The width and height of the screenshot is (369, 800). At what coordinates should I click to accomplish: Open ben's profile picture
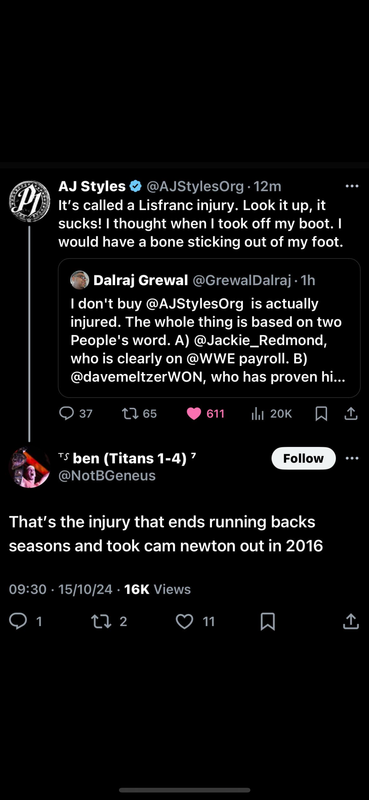30,467
